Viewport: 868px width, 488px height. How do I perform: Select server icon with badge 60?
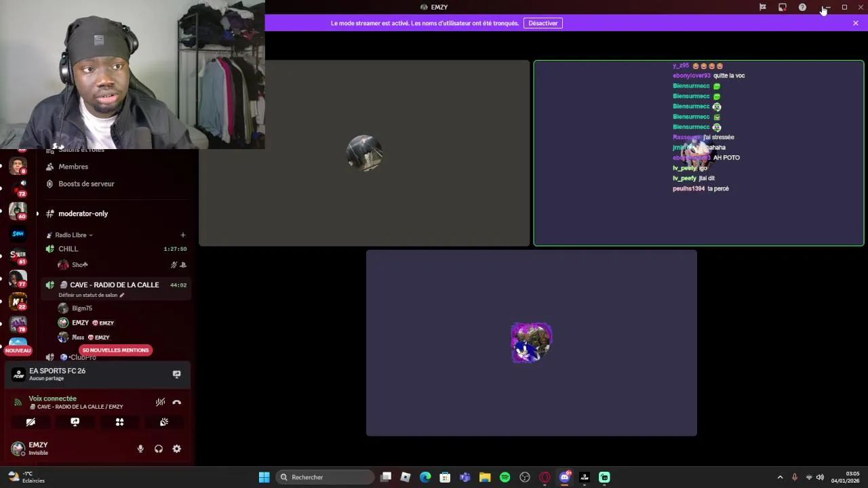[x=18, y=211]
